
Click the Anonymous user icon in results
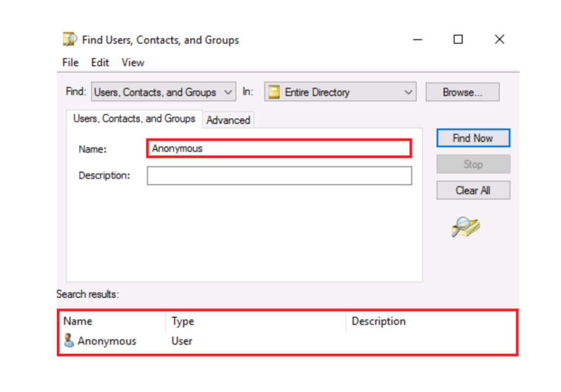[x=69, y=341]
